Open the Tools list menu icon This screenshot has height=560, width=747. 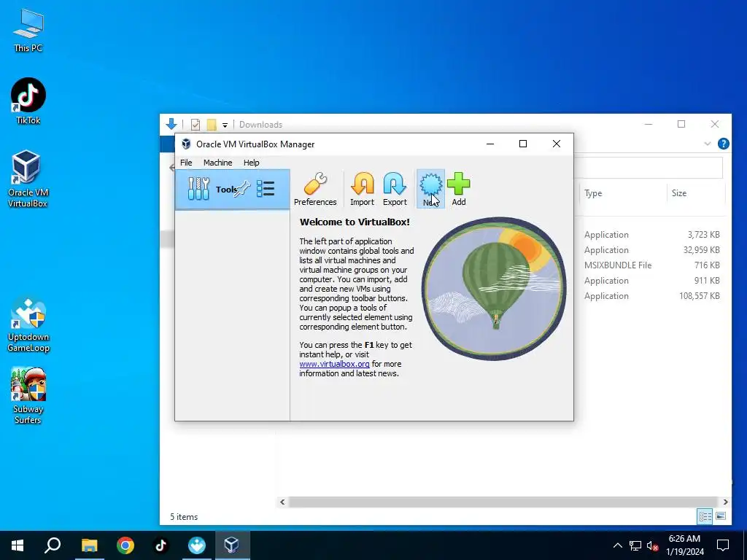tap(266, 189)
